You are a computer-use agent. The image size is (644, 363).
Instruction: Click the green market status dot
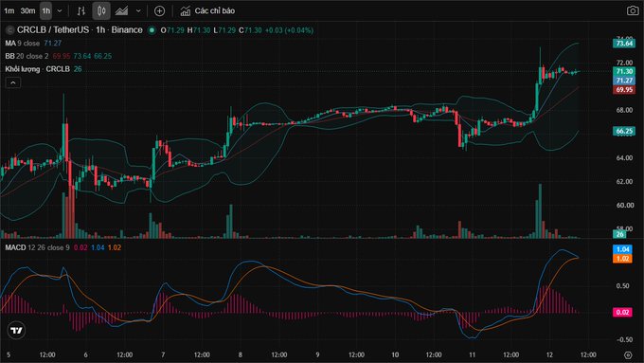pyautogui.click(x=152, y=30)
